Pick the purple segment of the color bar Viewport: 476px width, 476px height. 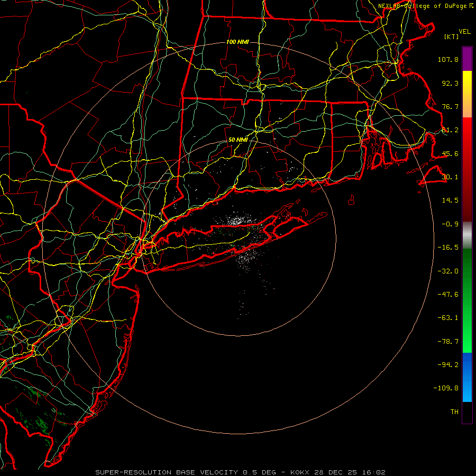[x=467, y=59]
